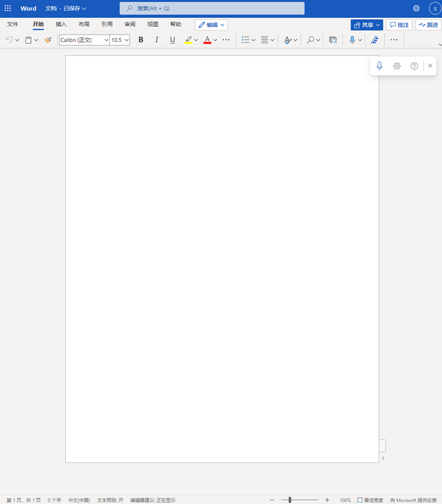Click 中文(中国) language in status bar
The height and width of the screenshot is (504, 442).
[79, 500]
